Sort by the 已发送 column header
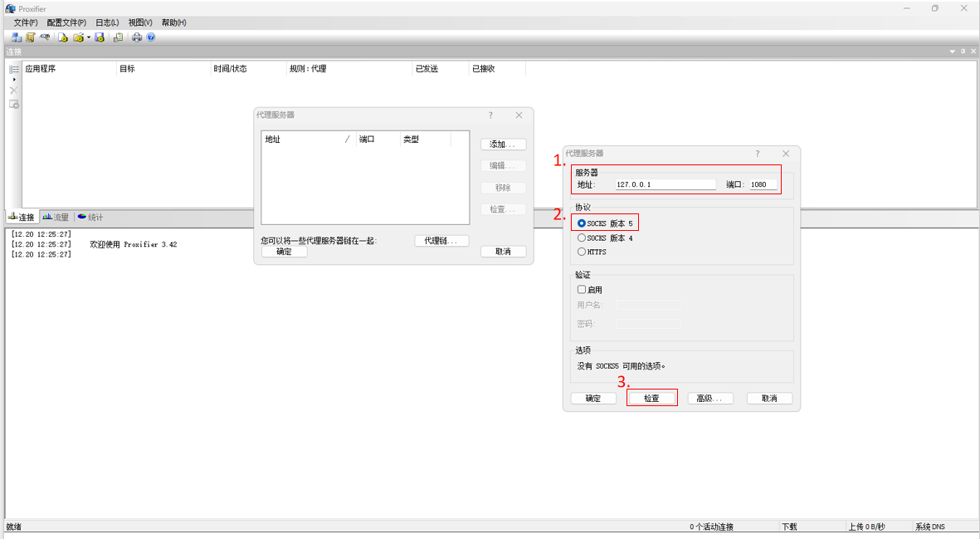This screenshot has height=539, width=980. coord(441,69)
